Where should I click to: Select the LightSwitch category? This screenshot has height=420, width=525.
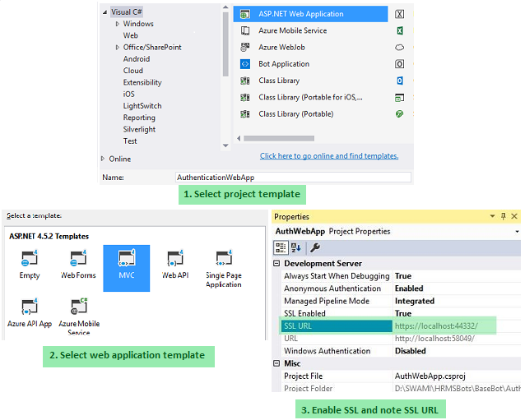[x=142, y=106]
